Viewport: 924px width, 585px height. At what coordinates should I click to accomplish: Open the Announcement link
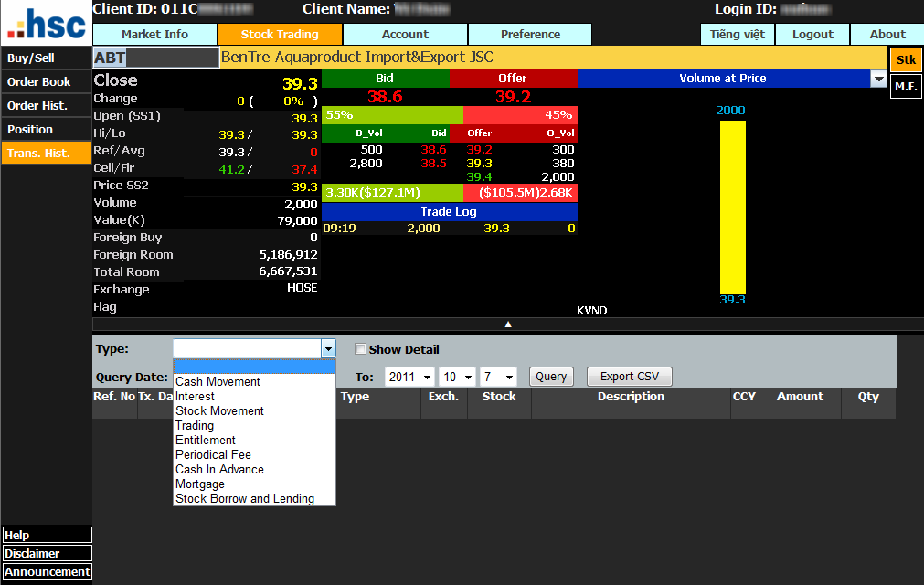pos(48,571)
